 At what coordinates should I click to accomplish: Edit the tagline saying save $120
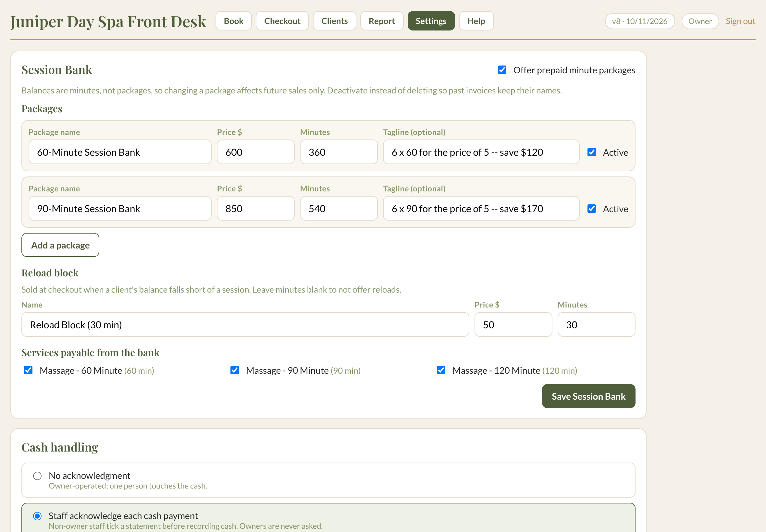point(481,152)
